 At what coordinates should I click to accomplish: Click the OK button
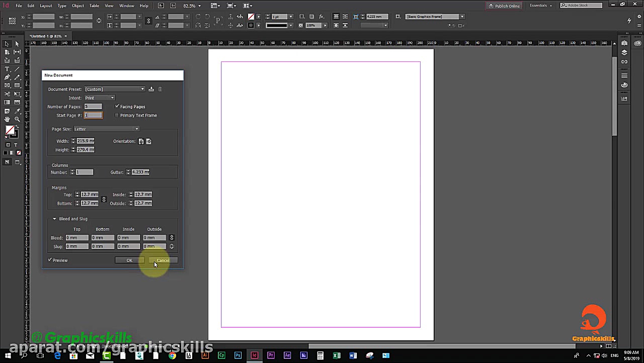[129, 260]
